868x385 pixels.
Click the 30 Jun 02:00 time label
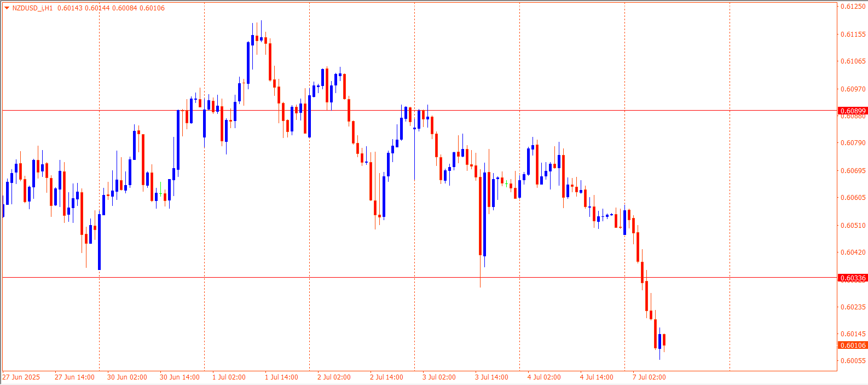pyautogui.click(x=127, y=377)
